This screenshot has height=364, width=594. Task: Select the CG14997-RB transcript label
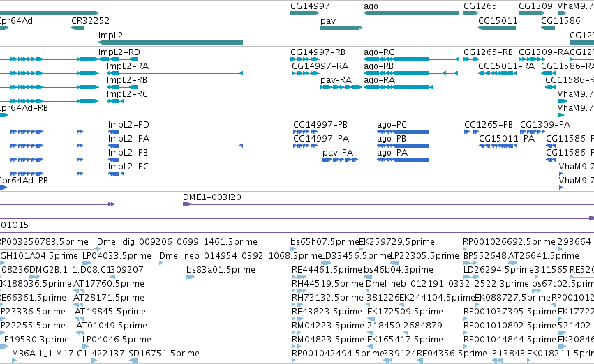[x=318, y=52]
